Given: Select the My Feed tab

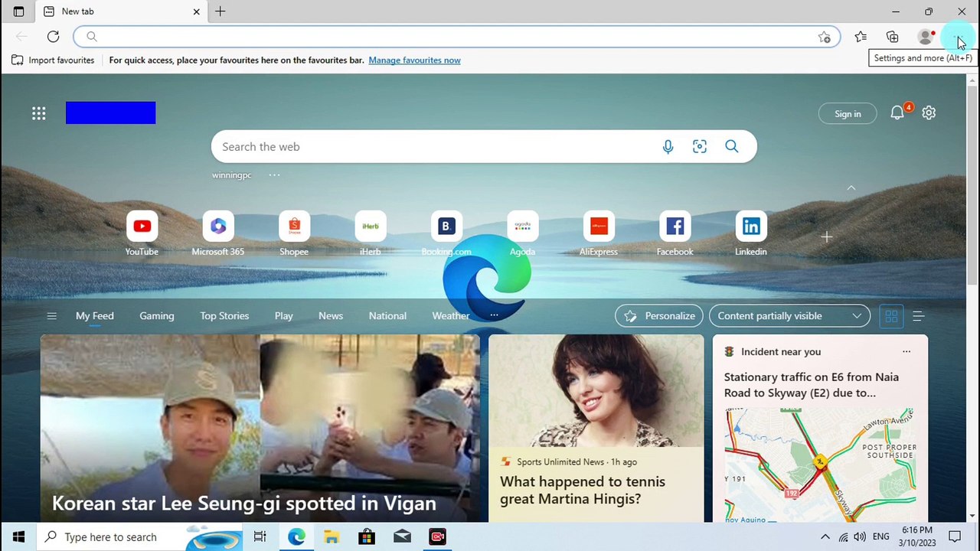Looking at the screenshot, I should [x=94, y=316].
